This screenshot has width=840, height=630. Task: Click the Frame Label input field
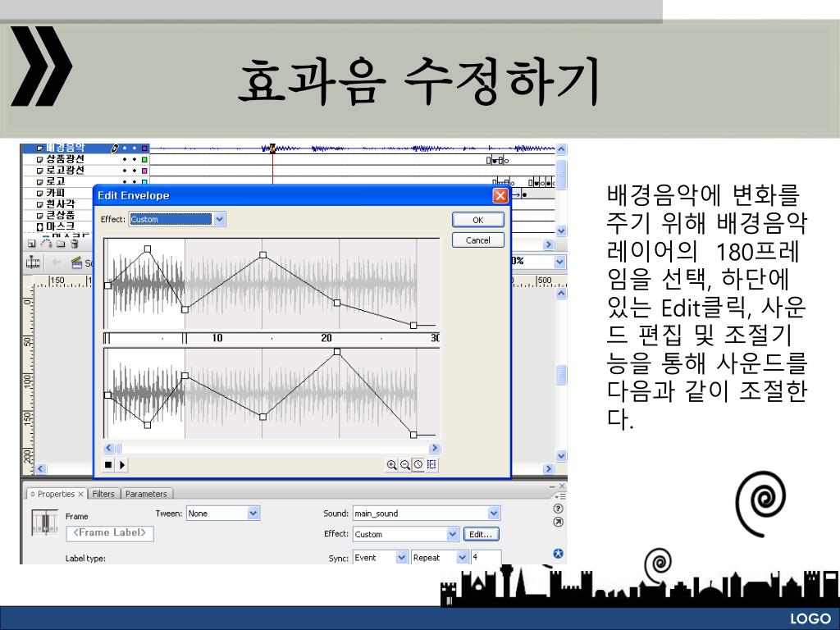[110, 533]
